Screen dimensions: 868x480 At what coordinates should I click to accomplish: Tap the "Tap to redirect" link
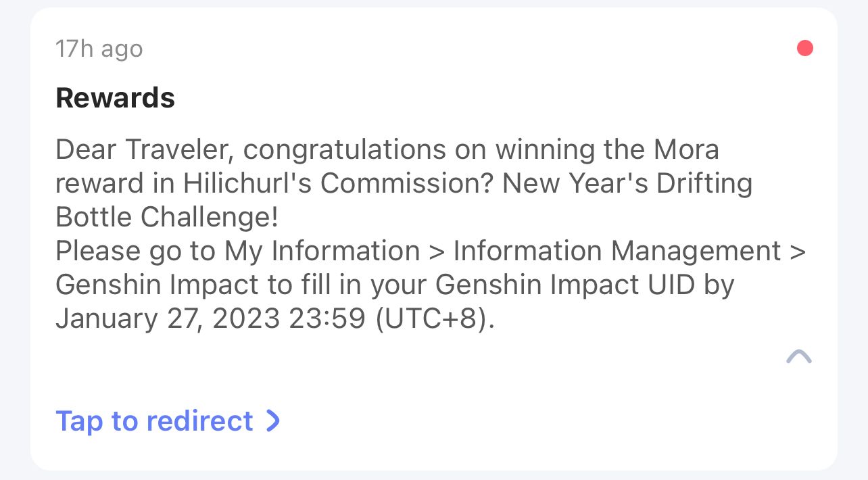pos(154,421)
